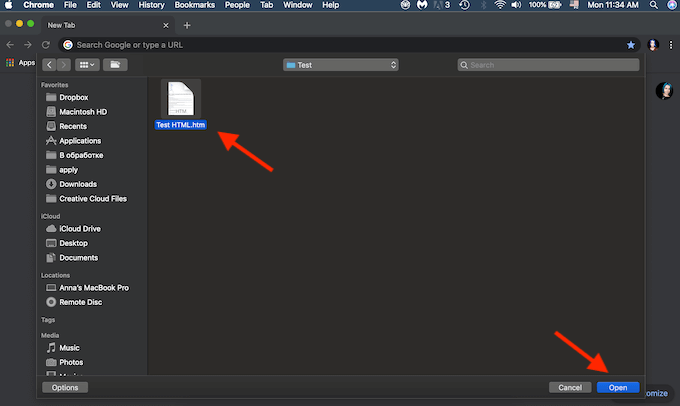Open the icon view mode dropdown

click(x=87, y=65)
